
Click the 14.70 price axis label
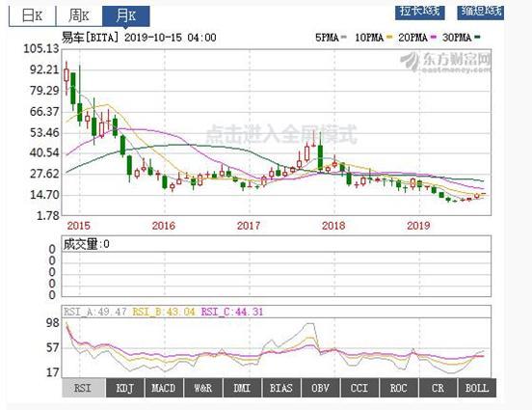pyautogui.click(x=44, y=195)
